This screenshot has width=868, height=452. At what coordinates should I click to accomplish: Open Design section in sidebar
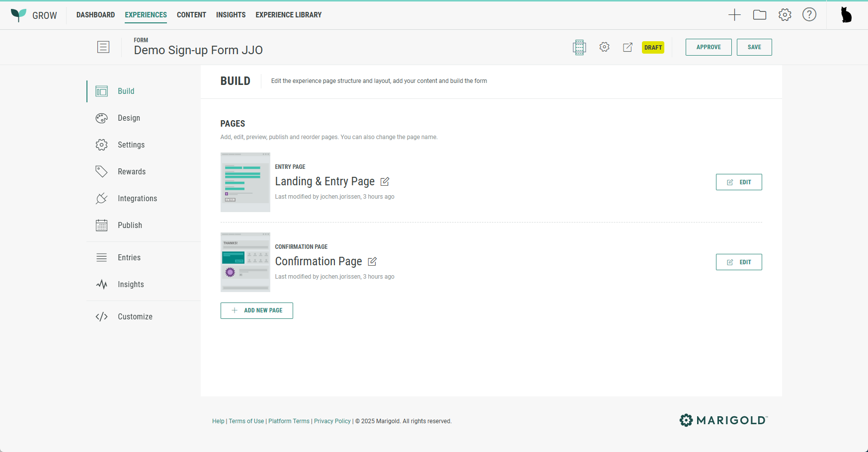pos(129,118)
